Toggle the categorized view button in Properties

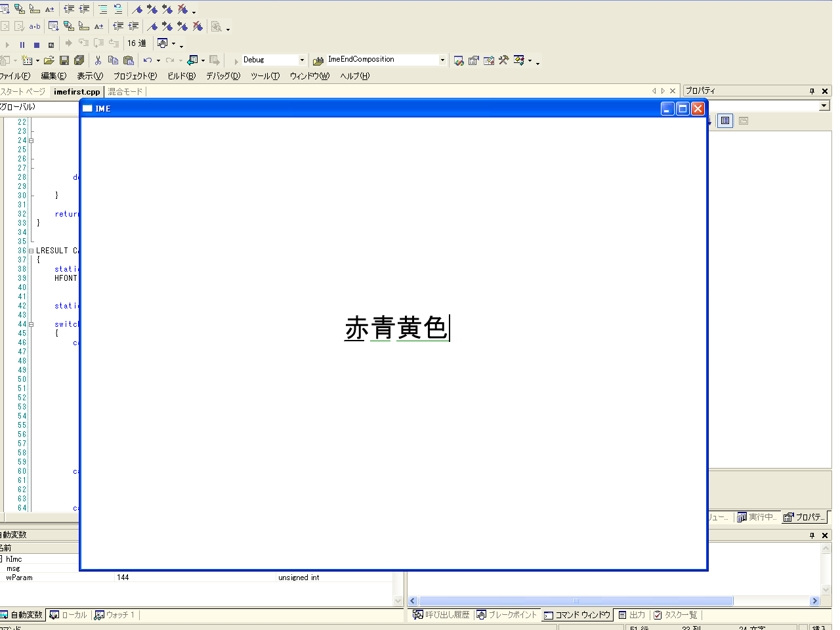(x=725, y=121)
